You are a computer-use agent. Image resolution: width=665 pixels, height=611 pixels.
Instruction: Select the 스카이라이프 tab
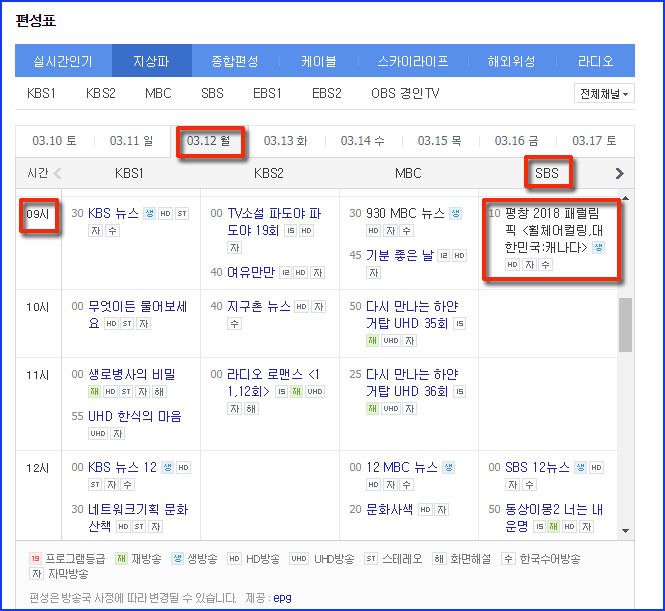point(413,61)
